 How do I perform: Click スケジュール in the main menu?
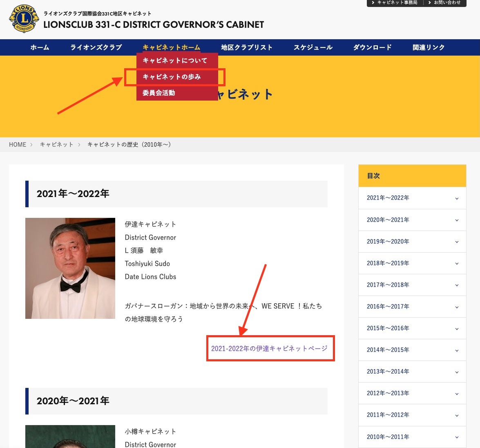313,47
